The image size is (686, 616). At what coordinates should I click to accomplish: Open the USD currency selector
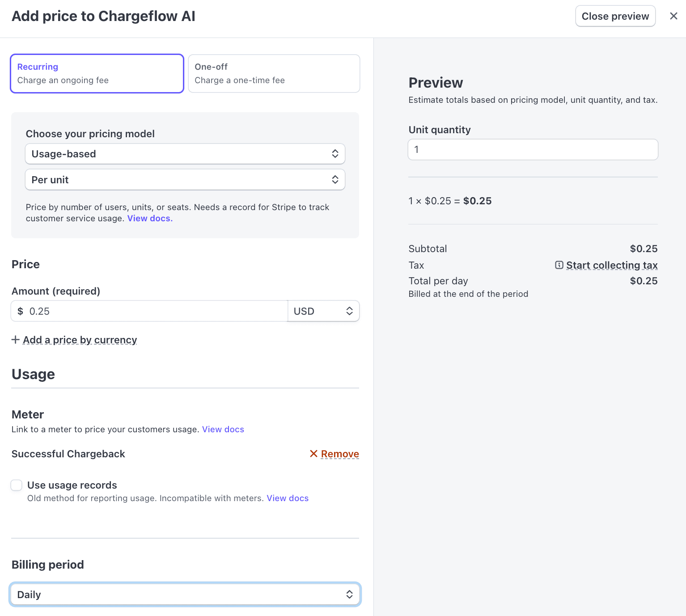click(x=323, y=311)
